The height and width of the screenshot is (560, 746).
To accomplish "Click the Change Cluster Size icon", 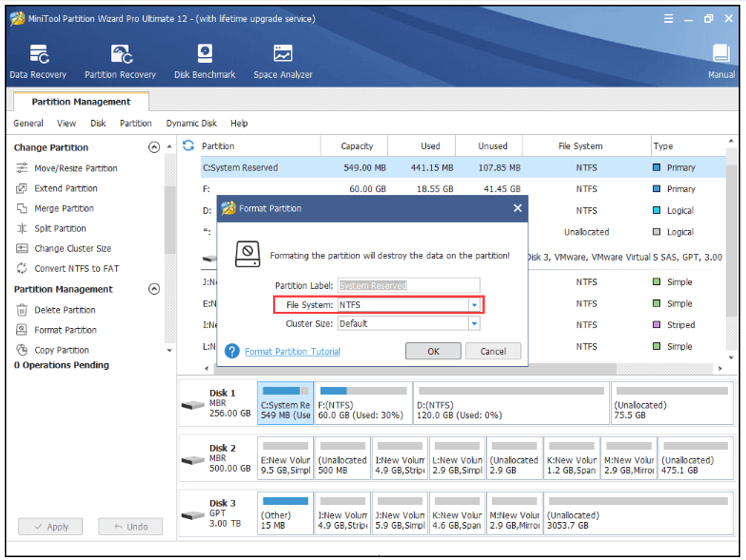I will point(22,248).
